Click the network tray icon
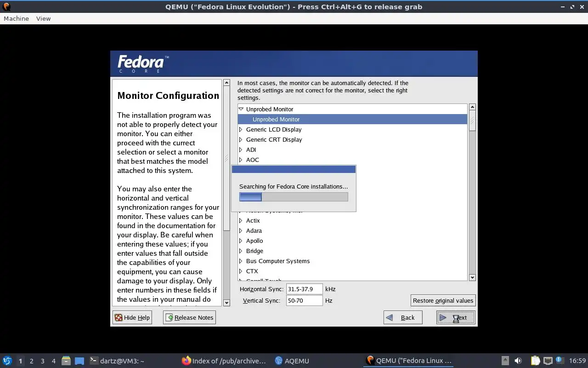The width and height of the screenshot is (588, 368). pos(548,361)
